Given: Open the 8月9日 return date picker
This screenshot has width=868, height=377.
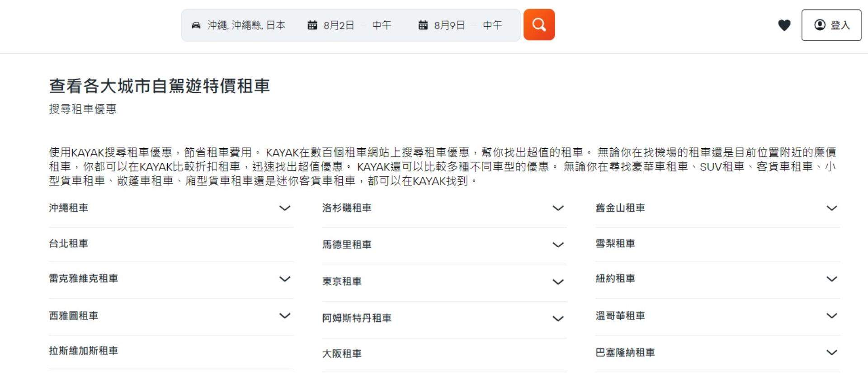Looking at the screenshot, I should coord(449,25).
